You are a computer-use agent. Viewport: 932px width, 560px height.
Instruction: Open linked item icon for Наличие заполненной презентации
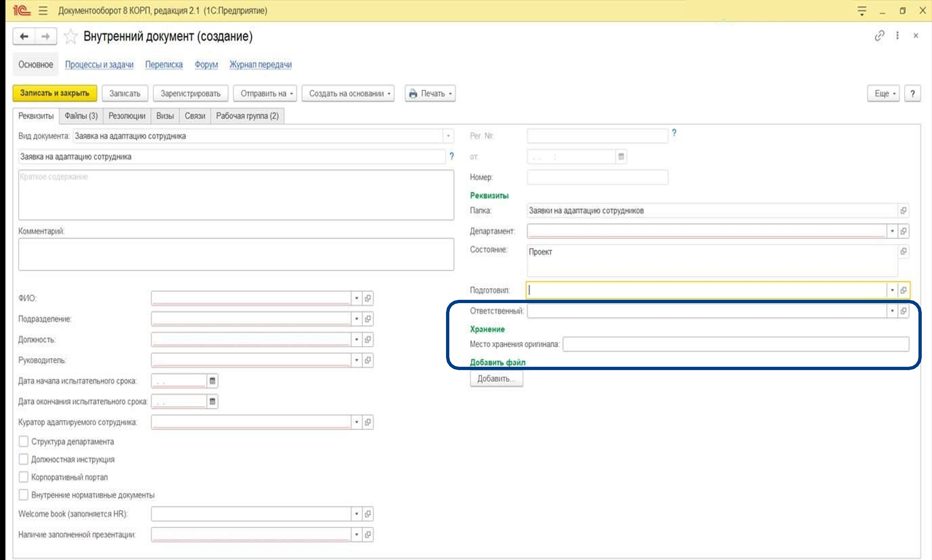coord(368,535)
